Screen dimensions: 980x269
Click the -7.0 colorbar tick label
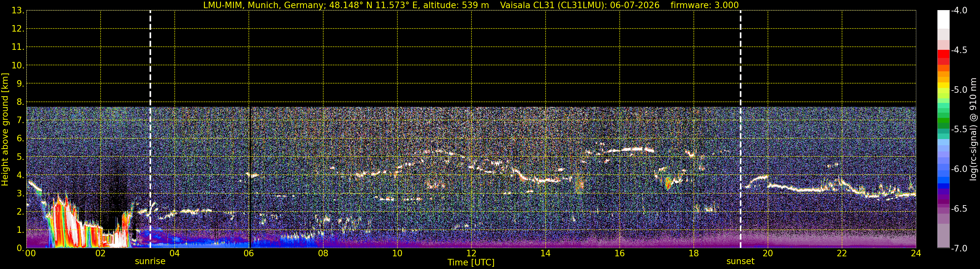[959, 248]
